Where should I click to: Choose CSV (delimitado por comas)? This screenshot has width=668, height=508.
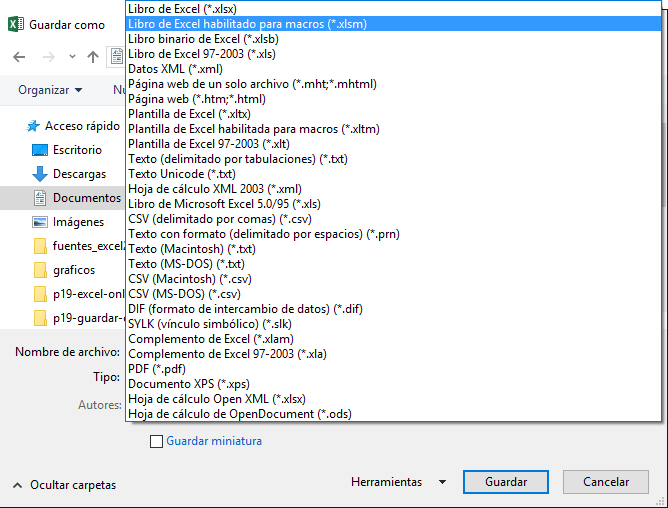pos(393,219)
